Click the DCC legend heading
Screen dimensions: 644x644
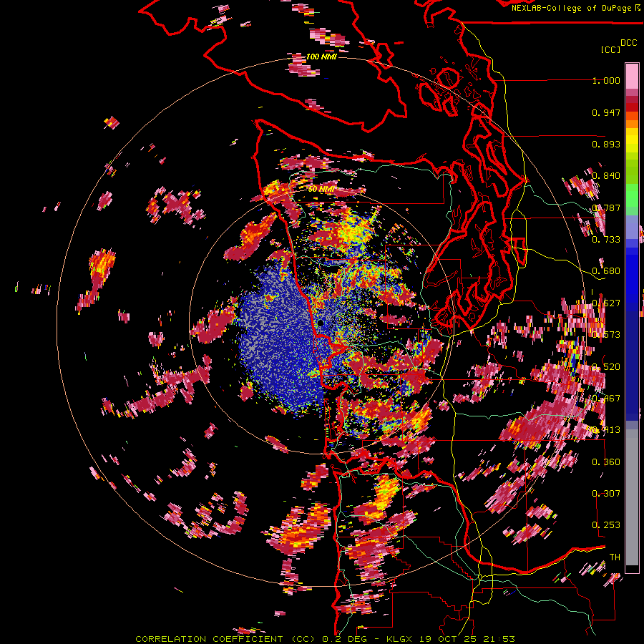pyautogui.click(x=629, y=43)
